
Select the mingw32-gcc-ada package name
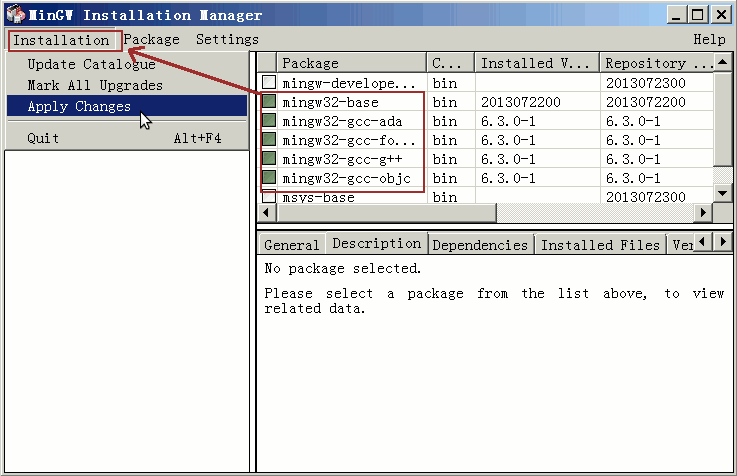pyautogui.click(x=342, y=121)
